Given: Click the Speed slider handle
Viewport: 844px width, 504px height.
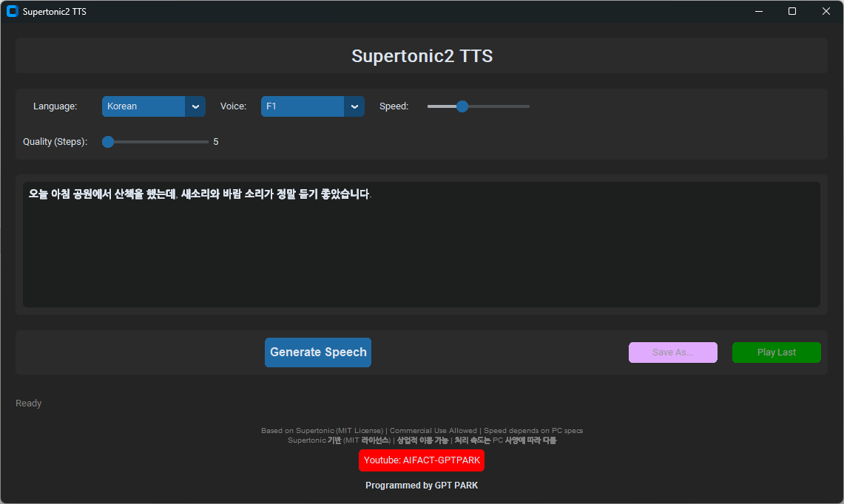Looking at the screenshot, I should [x=462, y=106].
